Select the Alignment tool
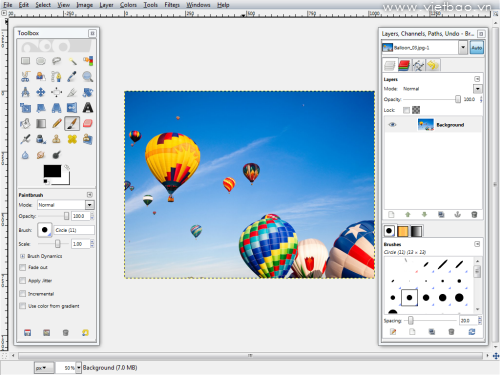This screenshot has height=375, width=500. (56, 92)
